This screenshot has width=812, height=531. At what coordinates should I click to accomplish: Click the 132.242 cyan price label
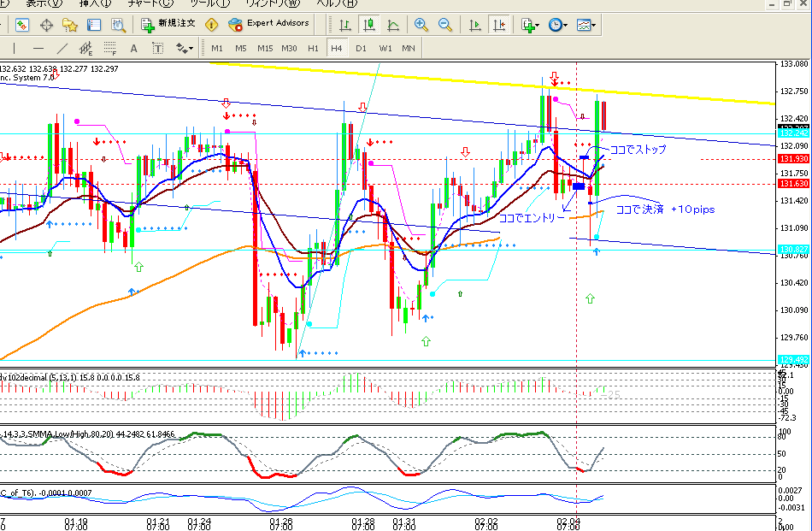[x=794, y=133]
